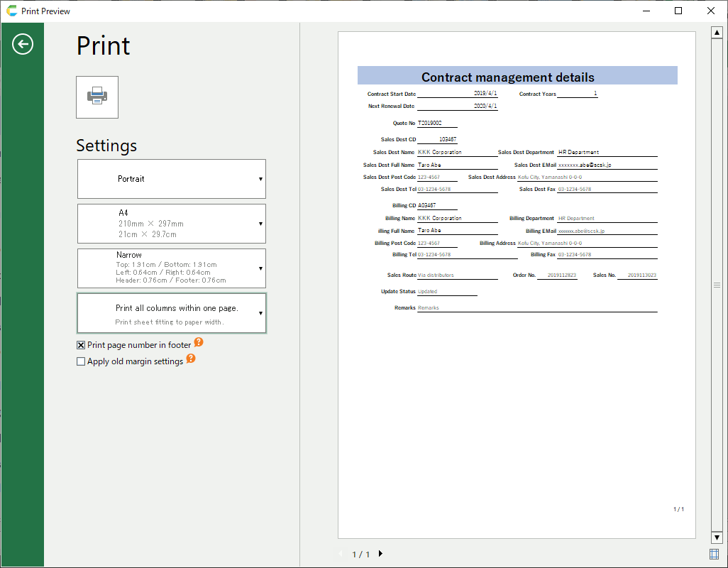Open the Narrow margins dropdown
The width and height of the screenshot is (728, 568).
point(171,268)
